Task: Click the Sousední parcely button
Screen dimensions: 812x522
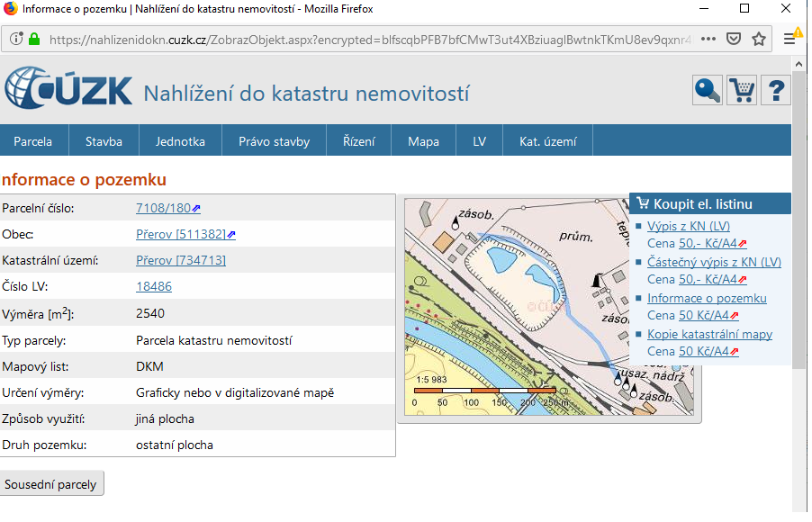Action: 51,483
